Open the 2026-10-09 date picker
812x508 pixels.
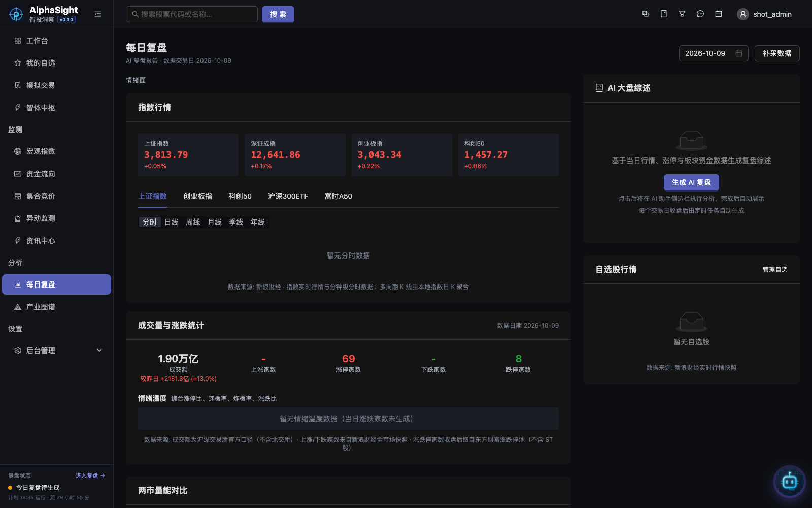(x=714, y=53)
